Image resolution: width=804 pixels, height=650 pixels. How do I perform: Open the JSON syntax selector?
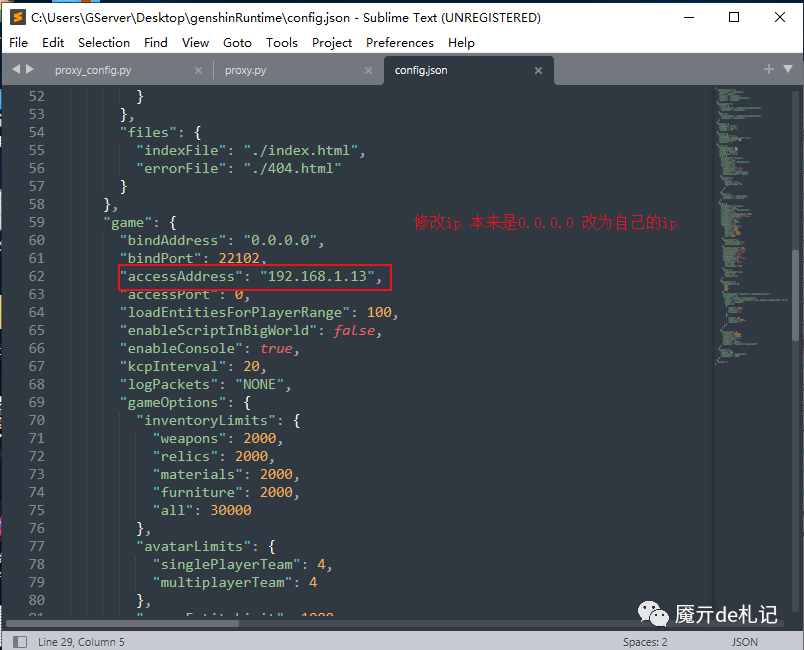point(745,642)
